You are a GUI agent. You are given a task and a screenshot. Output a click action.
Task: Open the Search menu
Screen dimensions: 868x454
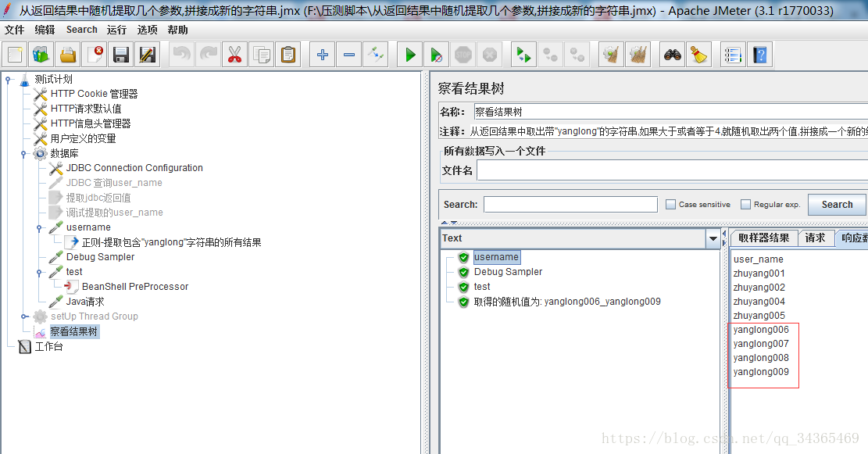(x=81, y=30)
